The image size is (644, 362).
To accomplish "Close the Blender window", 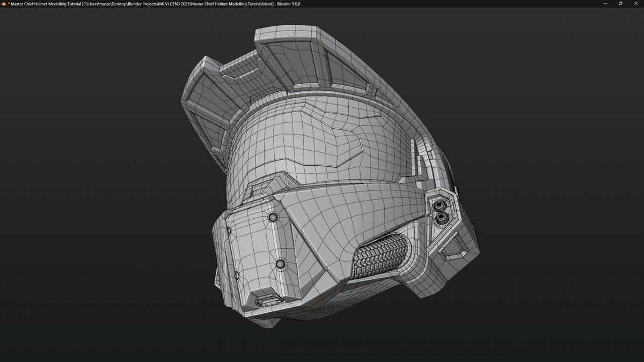I will pos(637,3).
